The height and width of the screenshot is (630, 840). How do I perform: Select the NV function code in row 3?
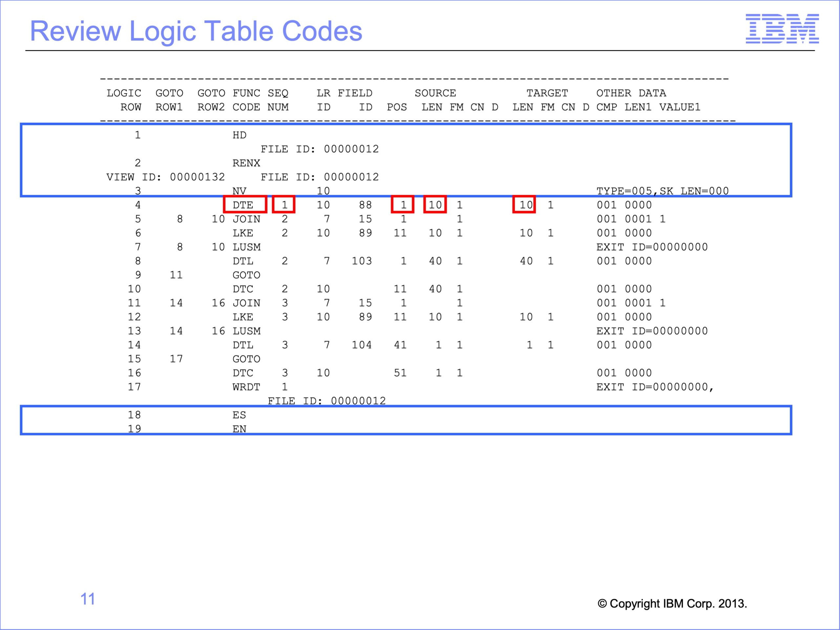[x=240, y=191]
